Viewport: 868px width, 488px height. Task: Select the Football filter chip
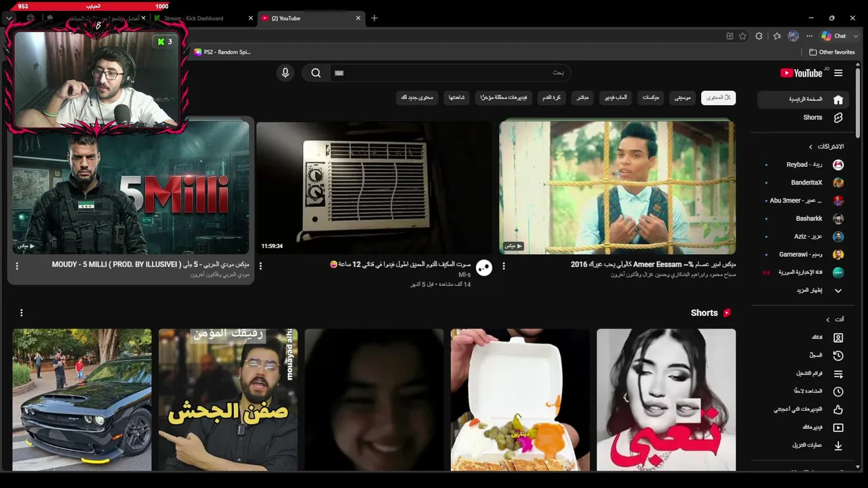551,98
